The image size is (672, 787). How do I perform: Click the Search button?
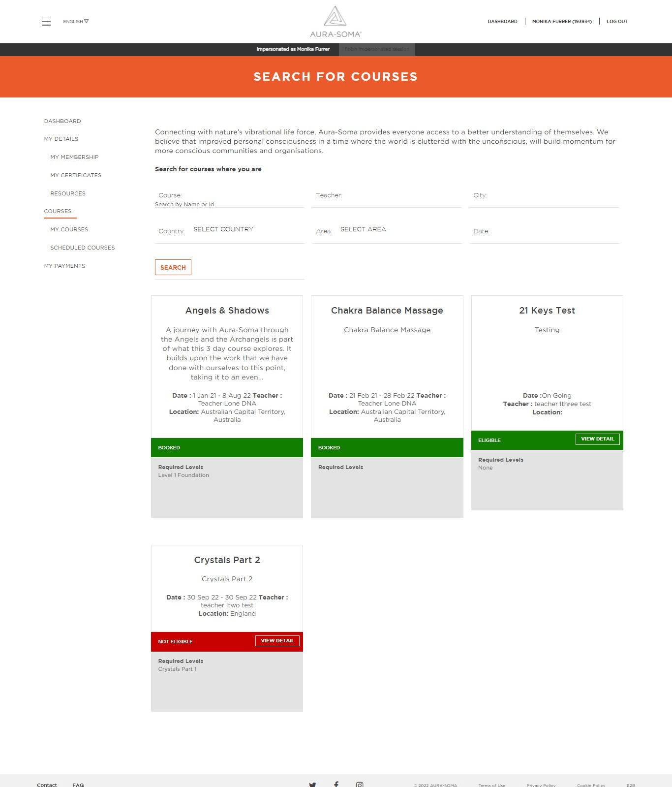tap(173, 267)
